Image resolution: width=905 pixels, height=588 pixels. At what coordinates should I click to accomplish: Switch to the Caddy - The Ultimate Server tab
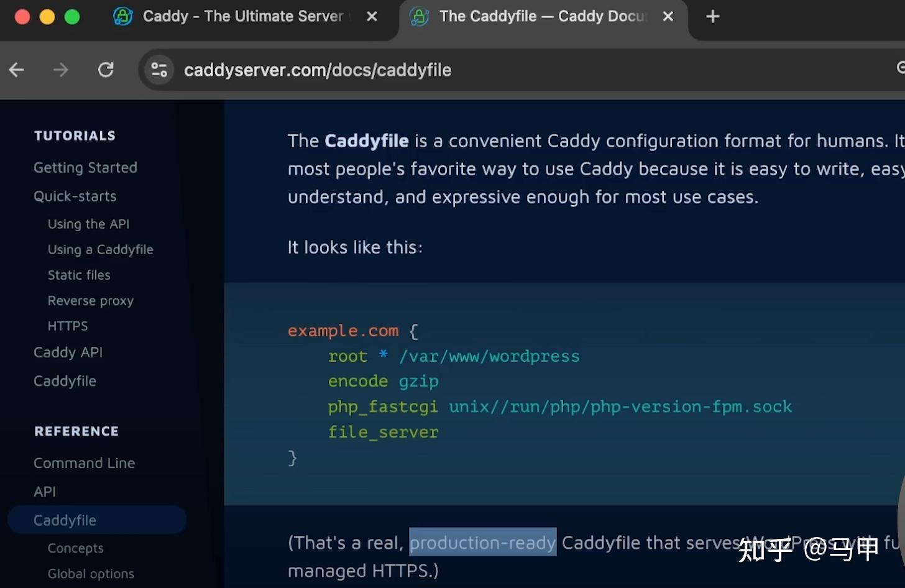242,16
